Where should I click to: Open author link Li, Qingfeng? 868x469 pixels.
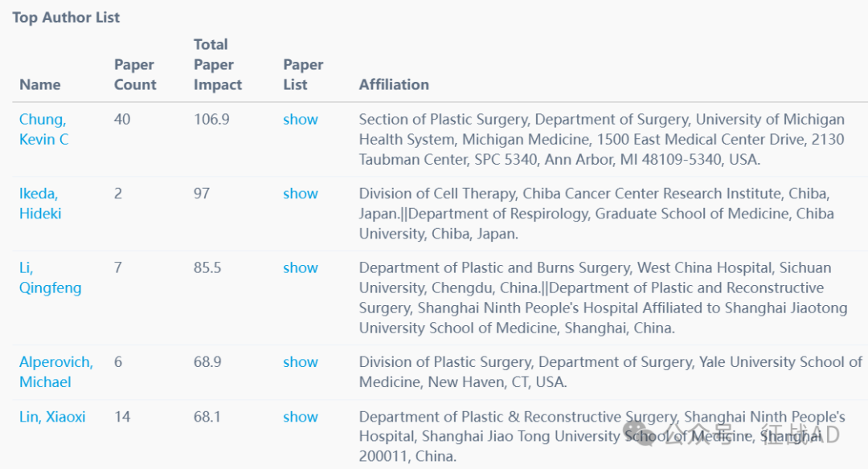(51, 278)
